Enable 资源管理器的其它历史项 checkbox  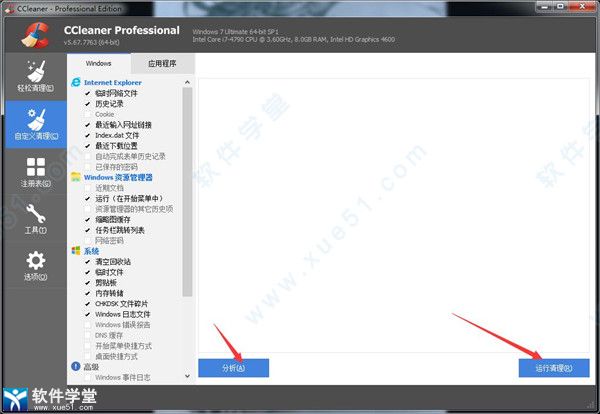click(x=88, y=209)
